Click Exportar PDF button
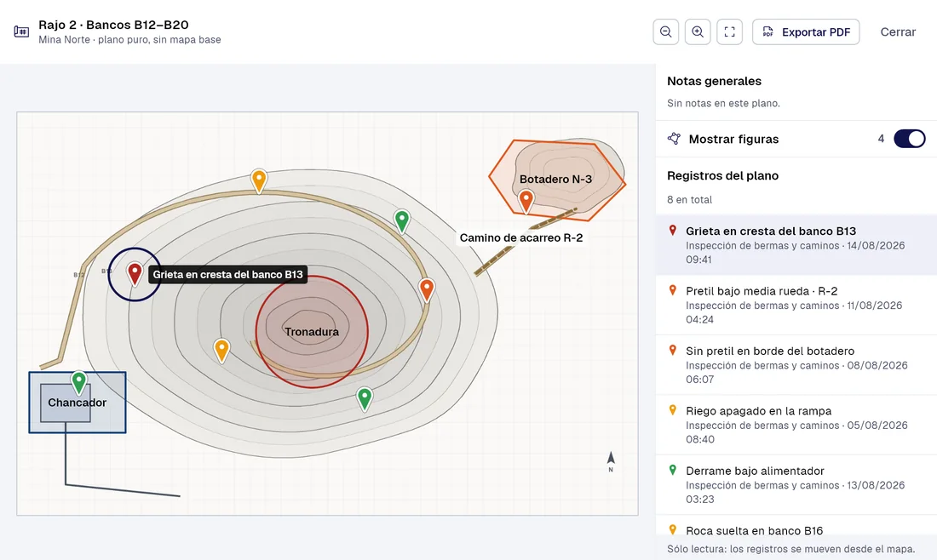This screenshot has width=937, height=560. tap(806, 31)
